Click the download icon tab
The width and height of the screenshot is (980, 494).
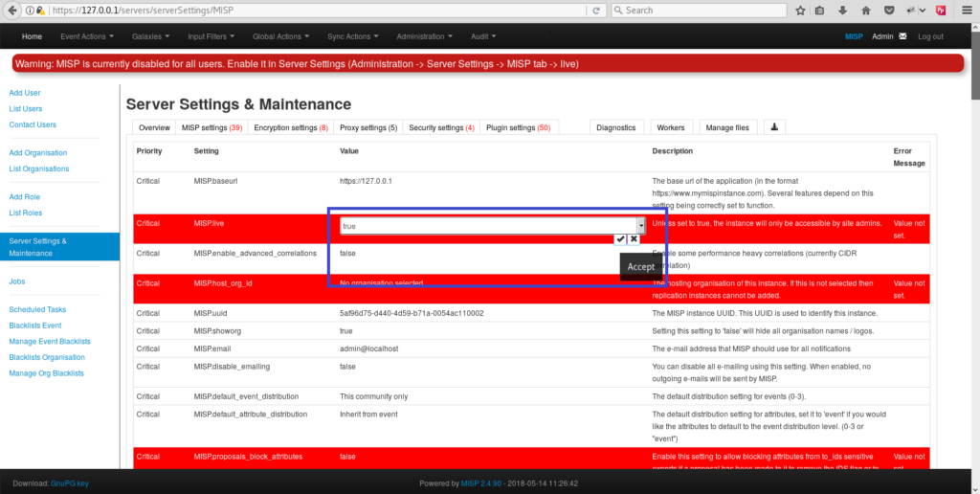pos(774,127)
